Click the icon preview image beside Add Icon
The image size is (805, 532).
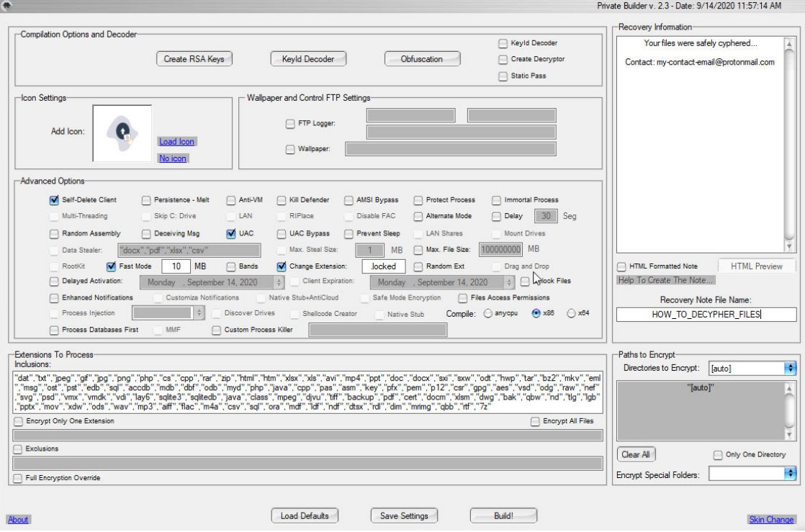(x=122, y=134)
